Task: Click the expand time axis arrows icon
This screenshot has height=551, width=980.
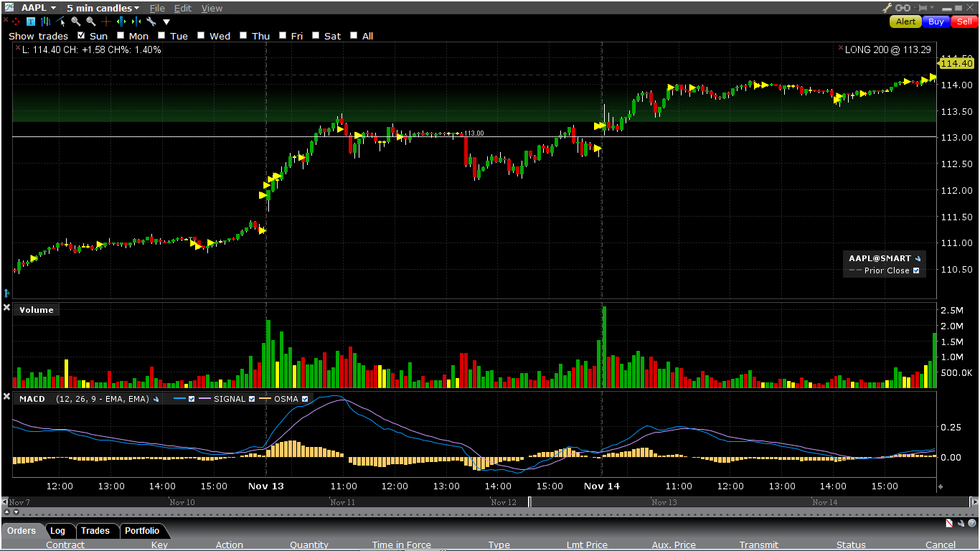Action: click(121, 22)
